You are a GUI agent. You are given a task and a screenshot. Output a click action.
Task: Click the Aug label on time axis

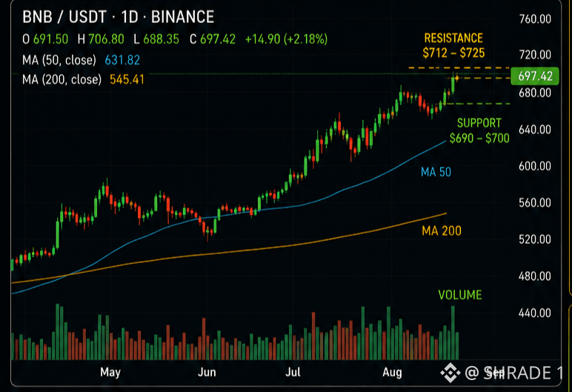(392, 372)
